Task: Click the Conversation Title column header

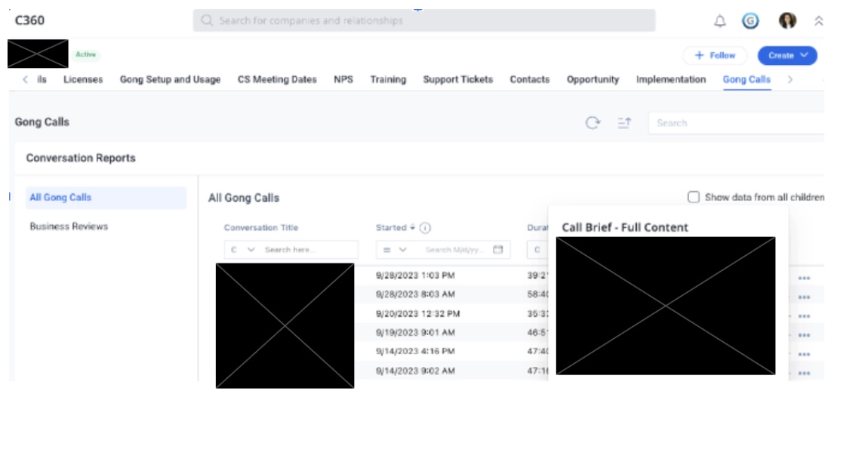Action: click(x=260, y=228)
